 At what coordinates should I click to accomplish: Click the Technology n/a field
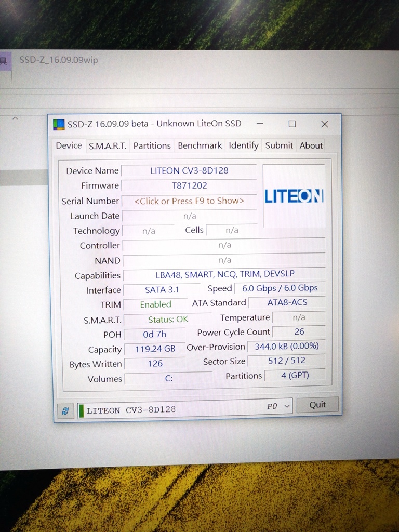pyautogui.click(x=149, y=231)
